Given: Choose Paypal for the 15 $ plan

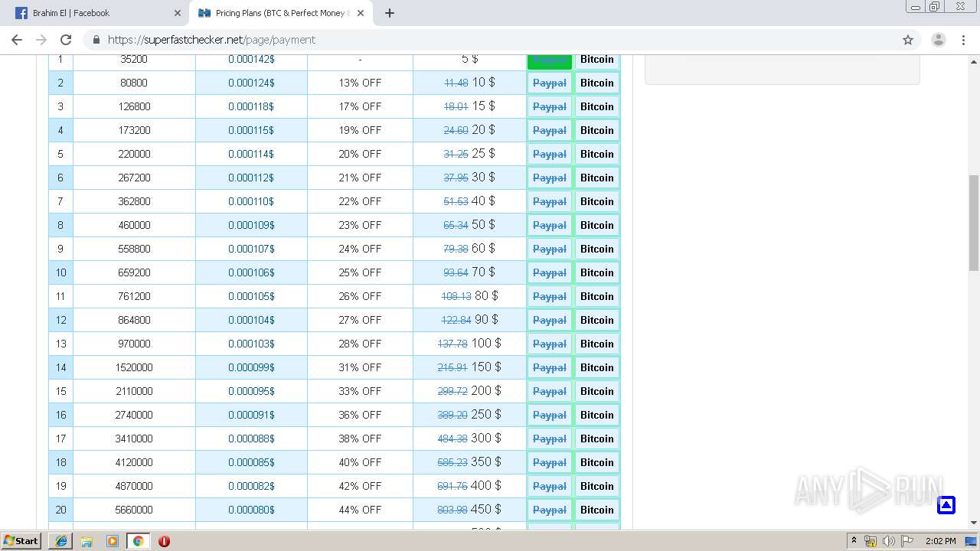Looking at the screenshot, I should [550, 106].
